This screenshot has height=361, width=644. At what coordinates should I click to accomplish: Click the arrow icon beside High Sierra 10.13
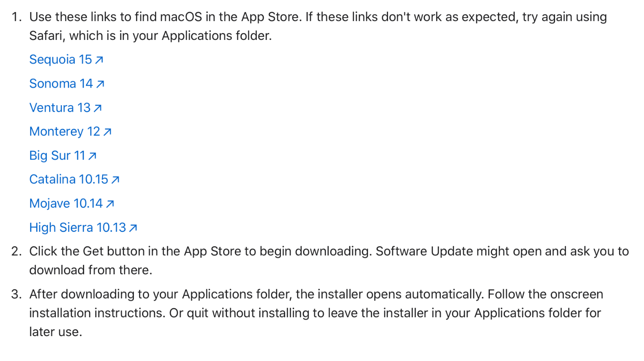tap(133, 228)
